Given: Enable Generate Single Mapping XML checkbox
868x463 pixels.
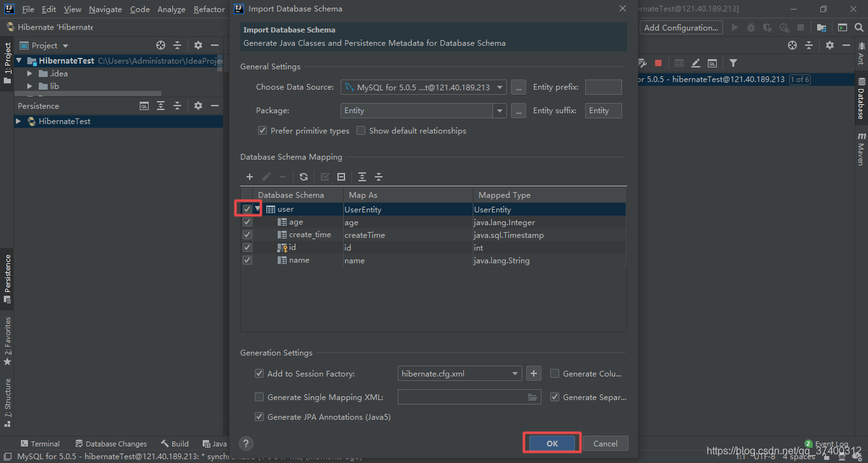Looking at the screenshot, I should (259, 397).
